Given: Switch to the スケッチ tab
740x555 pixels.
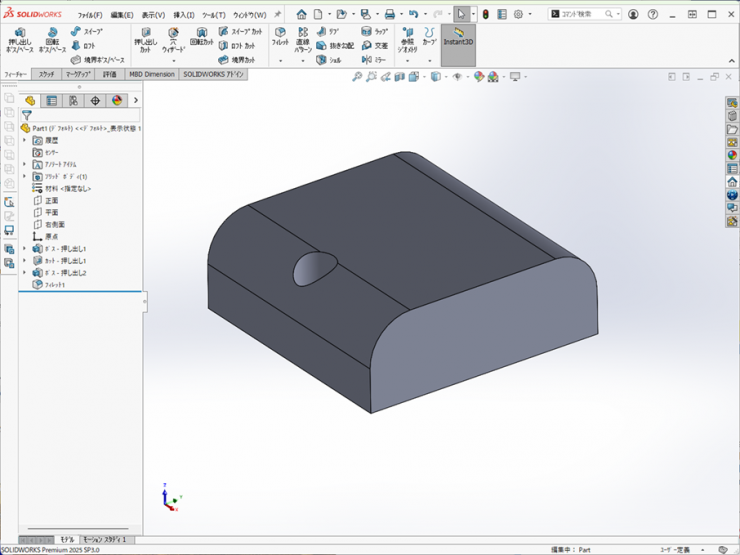Looking at the screenshot, I should 46,74.
